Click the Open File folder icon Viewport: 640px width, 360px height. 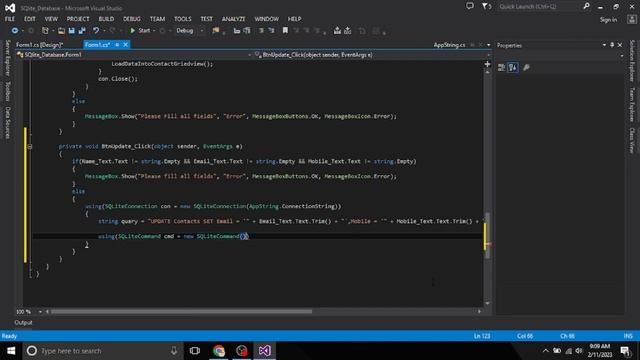click(61, 31)
